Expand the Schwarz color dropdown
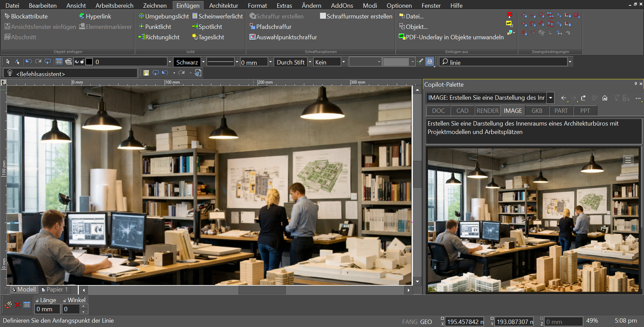 click(x=203, y=62)
